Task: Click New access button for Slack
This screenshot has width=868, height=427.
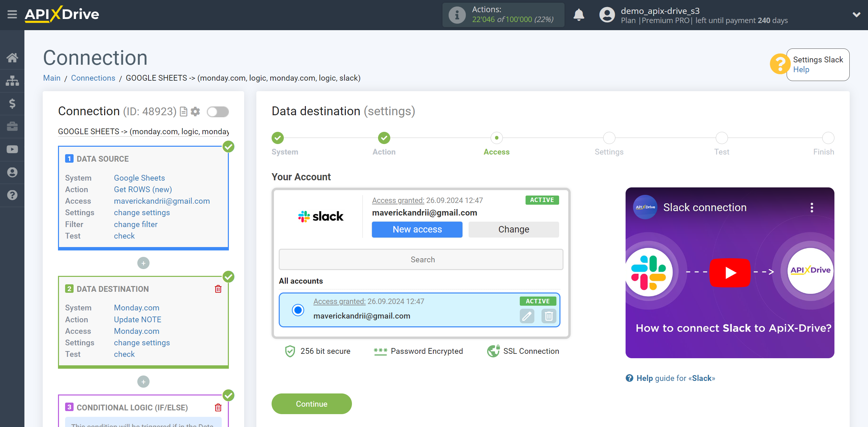Action: [417, 229]
